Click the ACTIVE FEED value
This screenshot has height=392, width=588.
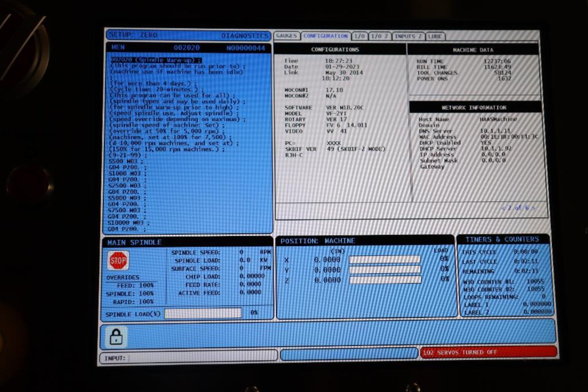[250, 292]
